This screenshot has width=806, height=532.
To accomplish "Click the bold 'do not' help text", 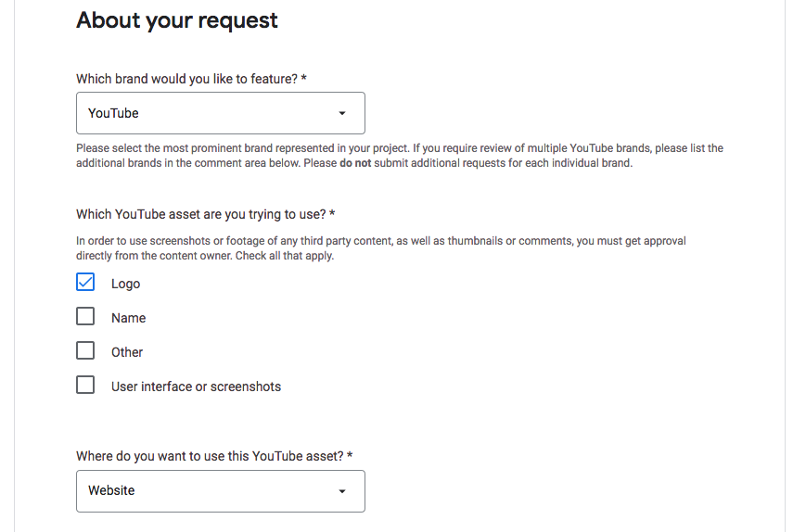I will click(355, 163).
